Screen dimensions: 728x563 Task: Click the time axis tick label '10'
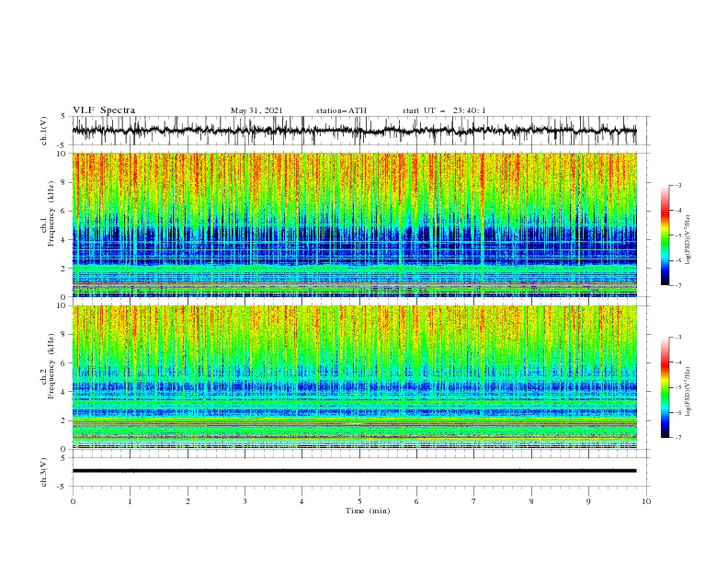click(x=646, y=501)
